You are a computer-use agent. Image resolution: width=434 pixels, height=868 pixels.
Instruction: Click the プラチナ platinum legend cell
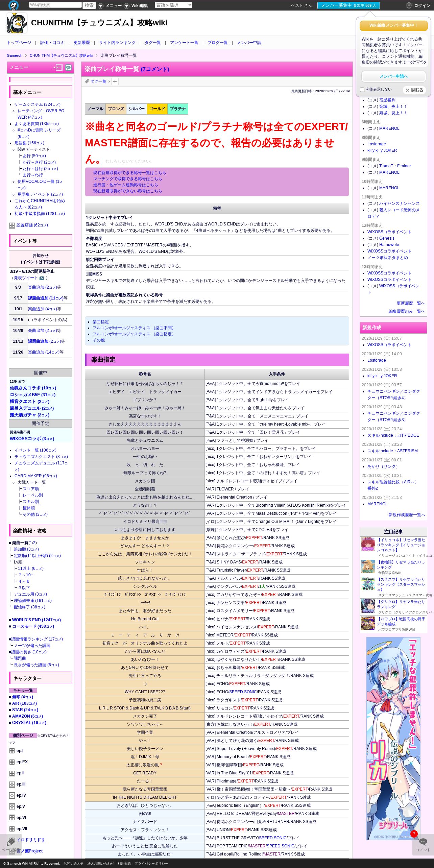(x=178, y=109)
